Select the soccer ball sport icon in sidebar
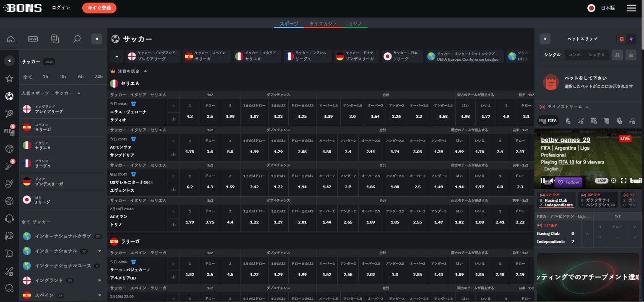The height and width of the screenshot is (302, 644). tap(9, 96)
